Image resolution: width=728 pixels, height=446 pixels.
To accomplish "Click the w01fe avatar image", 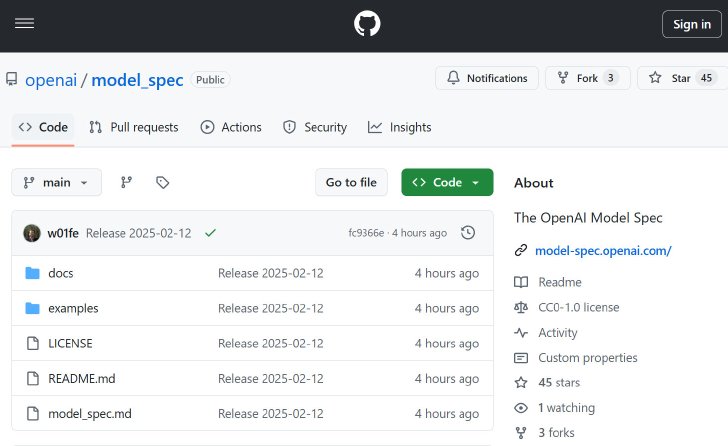I will pos(32,233).
